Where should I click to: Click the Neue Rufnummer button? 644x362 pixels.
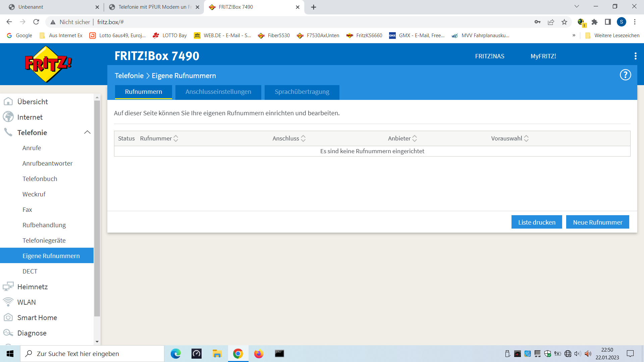point(597,222)
